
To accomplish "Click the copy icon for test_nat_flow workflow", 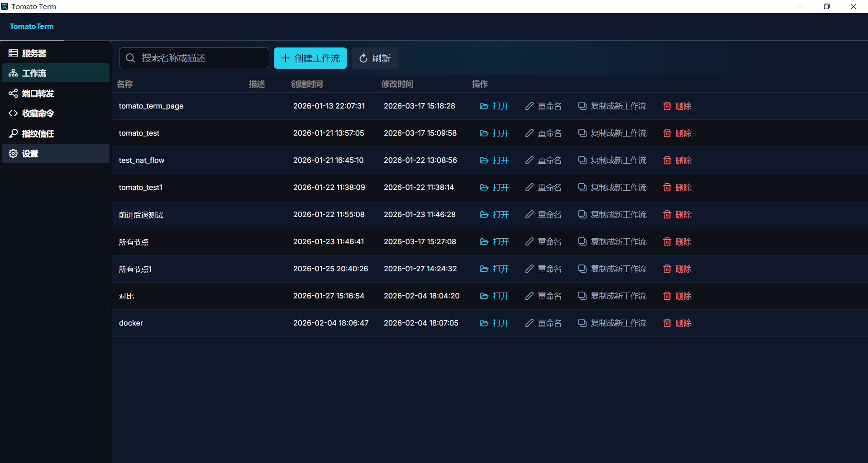I will (x=582, y=161).
